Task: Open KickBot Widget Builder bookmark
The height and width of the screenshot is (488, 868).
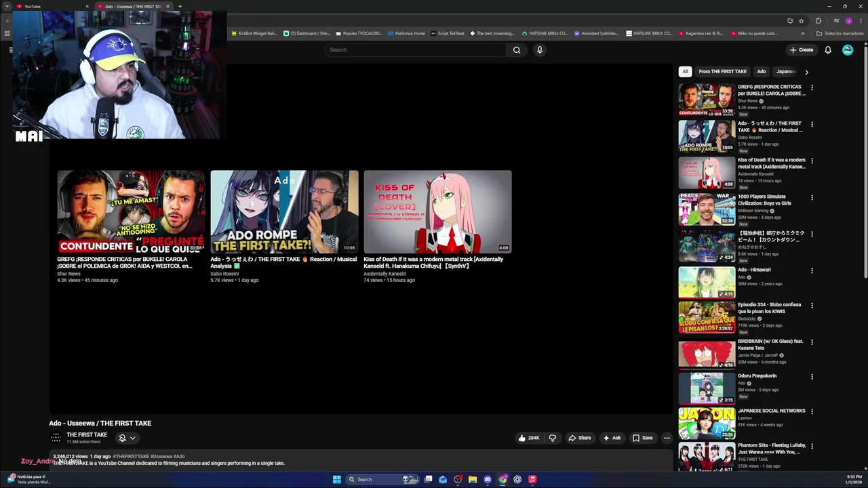Action: [x=254, y=33]
